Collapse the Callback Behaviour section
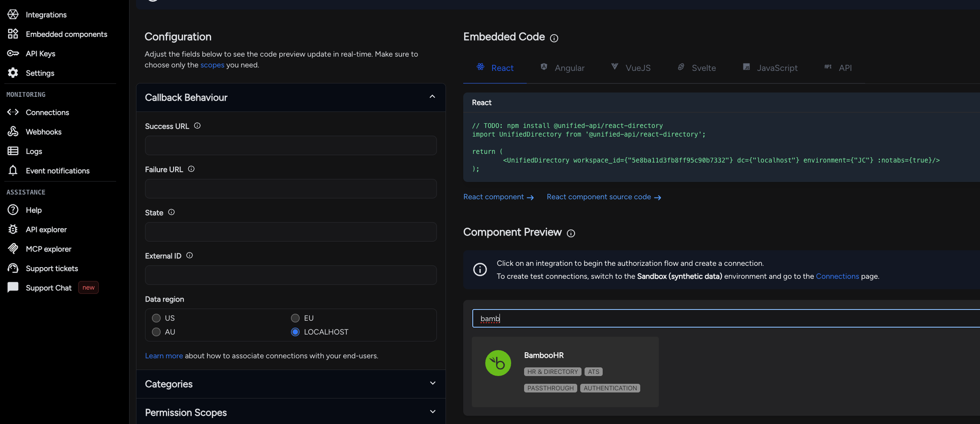980x424 pixels. (x=432, y=97)
